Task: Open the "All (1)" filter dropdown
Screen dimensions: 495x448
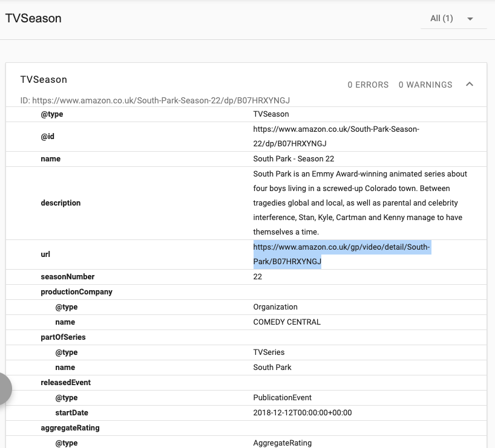Action: tap(453, 19)
